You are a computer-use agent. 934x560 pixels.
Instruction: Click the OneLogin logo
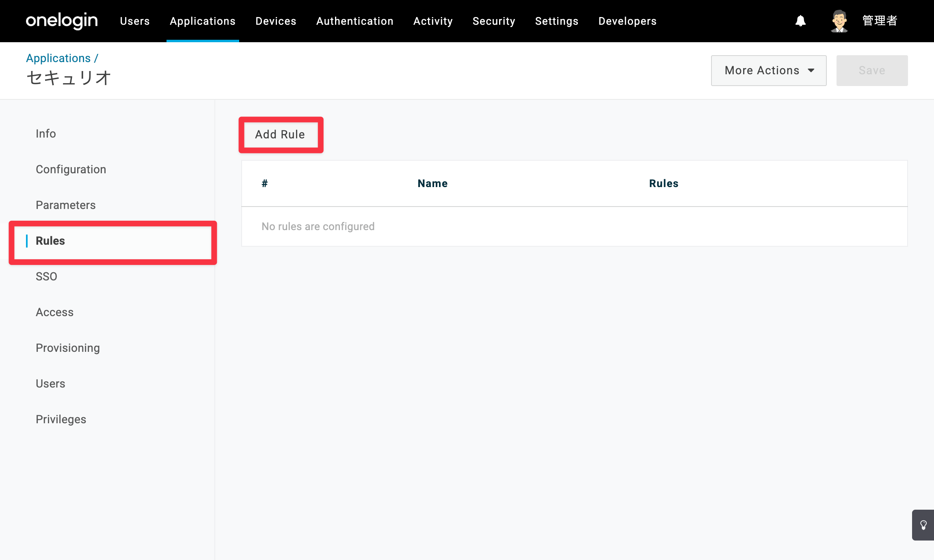(x=62, y=21)
